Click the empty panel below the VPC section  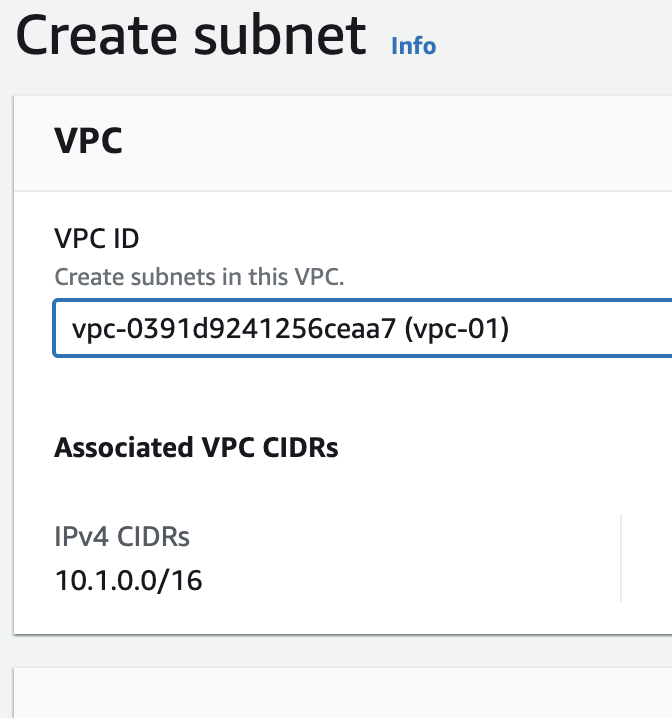pos(340,693)
